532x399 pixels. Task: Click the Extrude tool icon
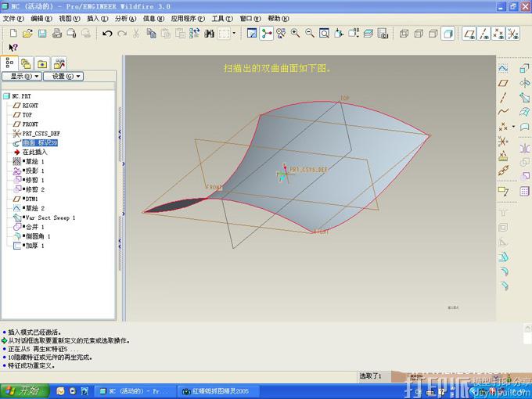[524, 68]
